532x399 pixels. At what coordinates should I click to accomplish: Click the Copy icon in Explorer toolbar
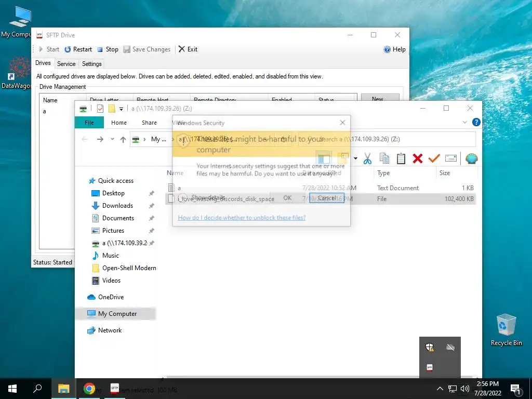tap(384, 158)
